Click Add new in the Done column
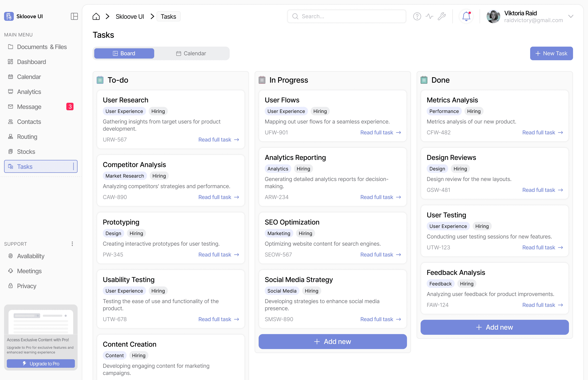The width and height of the screenshot is (588, 380). [494, 327]
